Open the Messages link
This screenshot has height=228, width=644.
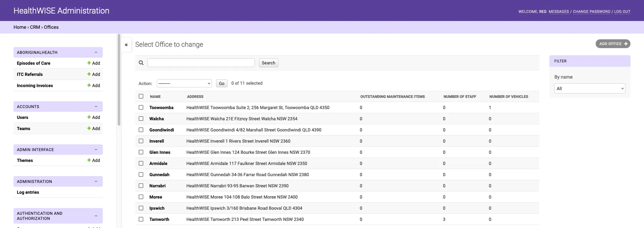click(x=558, y=12)
